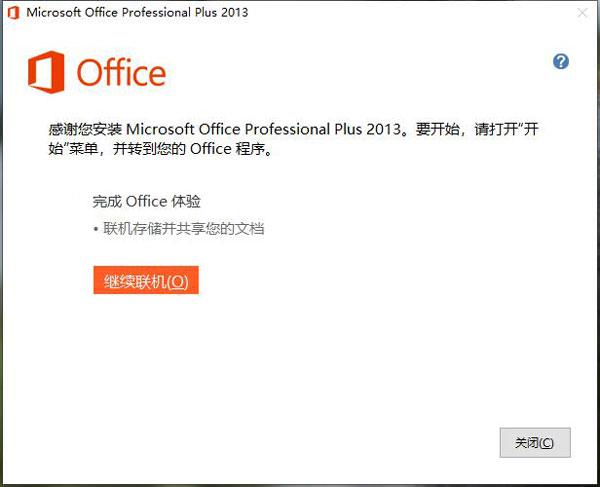Image resolution: width=600 pixels, height=487 pixels.
Task: Open help via the blue question mark icon
Action: [561, 62]
